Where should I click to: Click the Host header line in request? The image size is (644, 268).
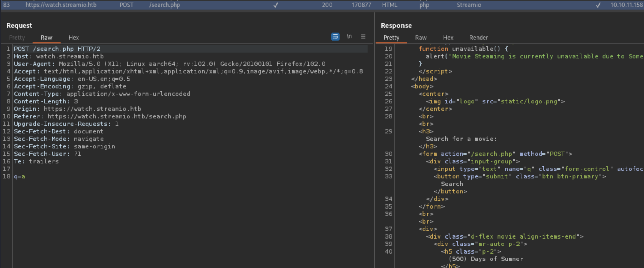pos(59,56)
